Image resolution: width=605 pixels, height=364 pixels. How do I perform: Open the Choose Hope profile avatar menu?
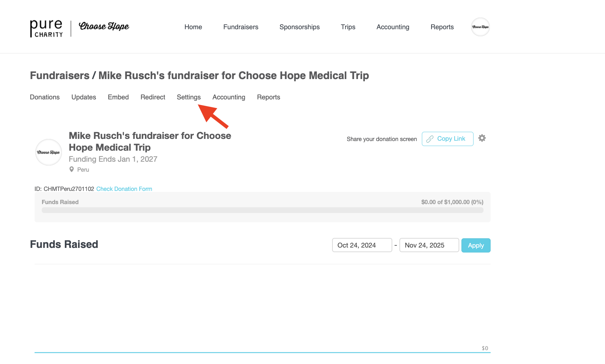[480, 27]
